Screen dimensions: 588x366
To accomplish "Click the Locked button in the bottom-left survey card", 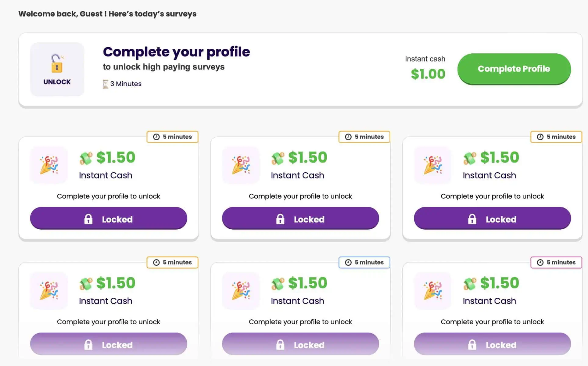I will pyautogui.click(x=109, y=344).
